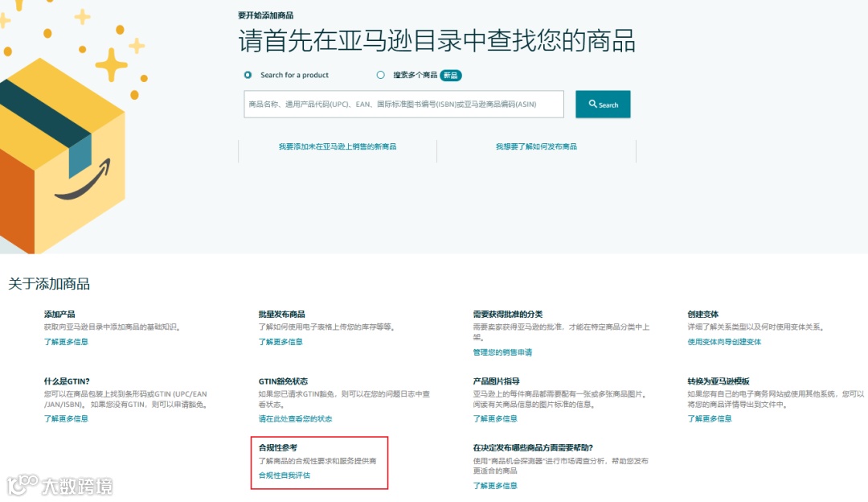This screenshot has height=502, width=868.
Task: Click the 需要获得批准的分类 heading
Action: click(x=508, y=315)
